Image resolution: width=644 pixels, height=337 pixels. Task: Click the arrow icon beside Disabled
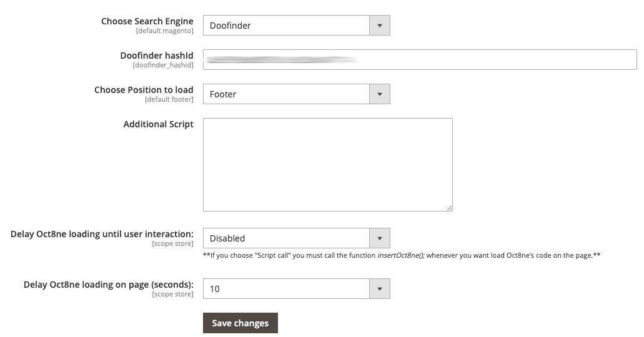pos(380,238)
